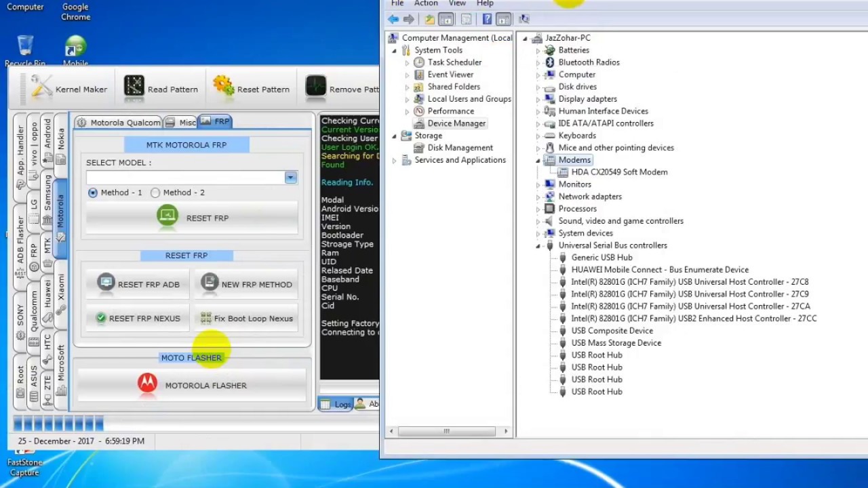Switch to Motorola Qualcom tab
The image size is (868, 488).
[119, 123]
